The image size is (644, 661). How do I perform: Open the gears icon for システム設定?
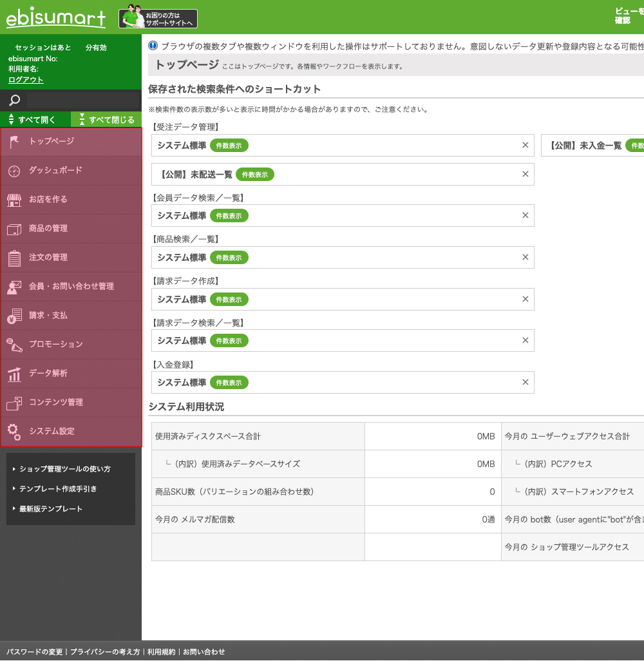pyautogui.click(x=14, y=432)
